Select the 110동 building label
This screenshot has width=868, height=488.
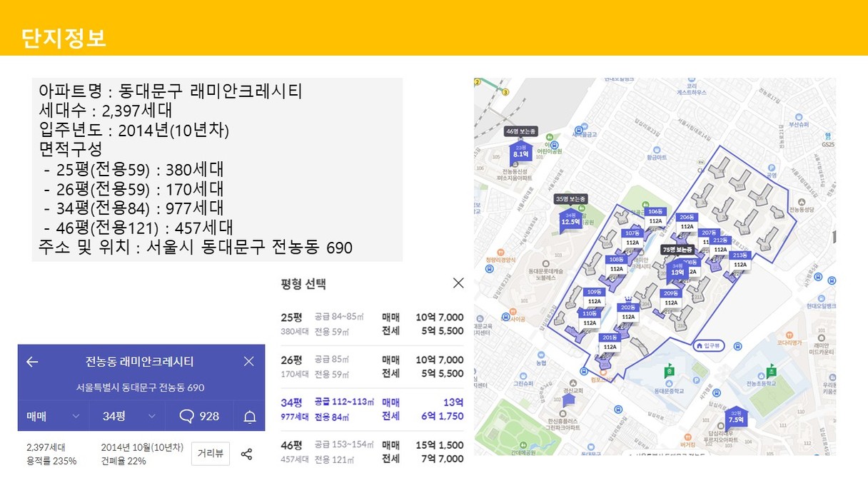tap(590, 318)
